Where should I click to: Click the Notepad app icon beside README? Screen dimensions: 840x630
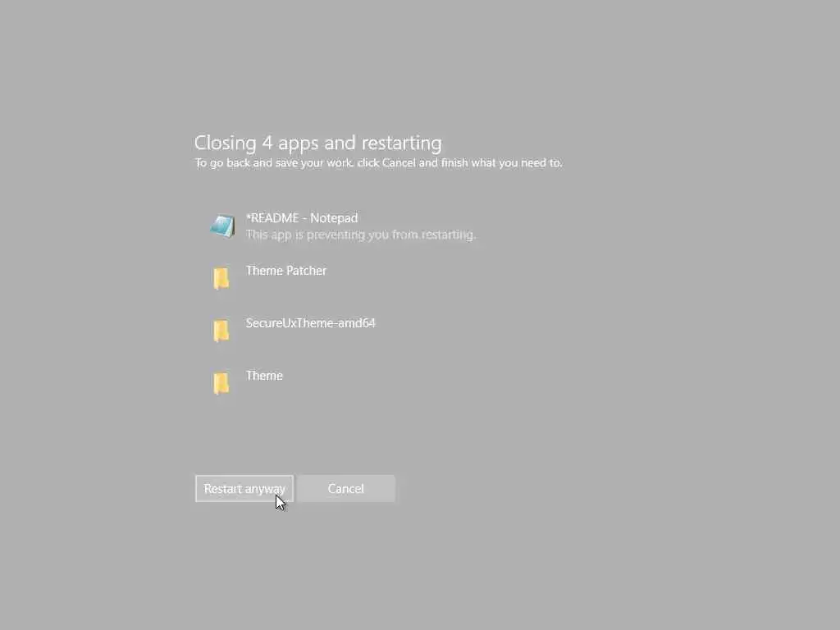(x=222, y=226)
